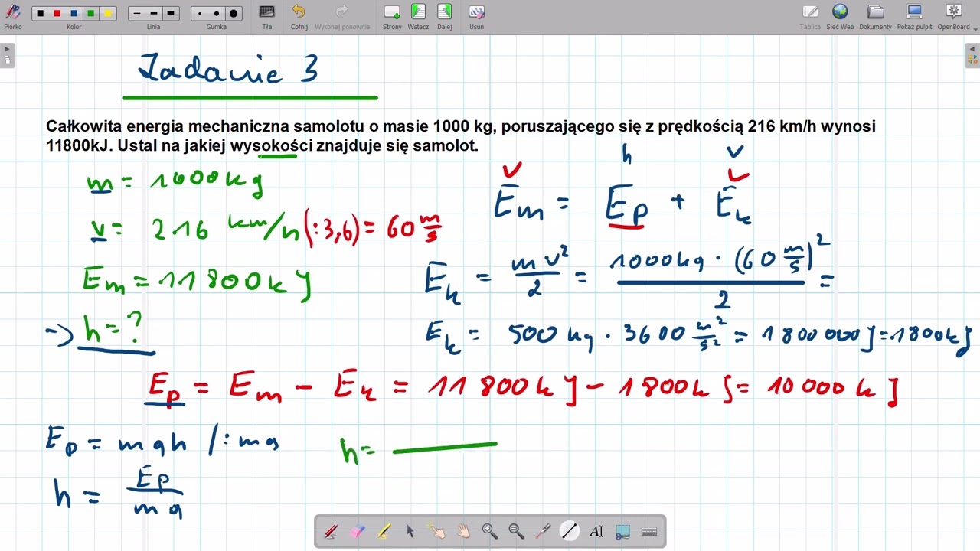This screenshot has height=551, width=980.
Task: Select the straight line drawing tool
Action: click(569, 531)
